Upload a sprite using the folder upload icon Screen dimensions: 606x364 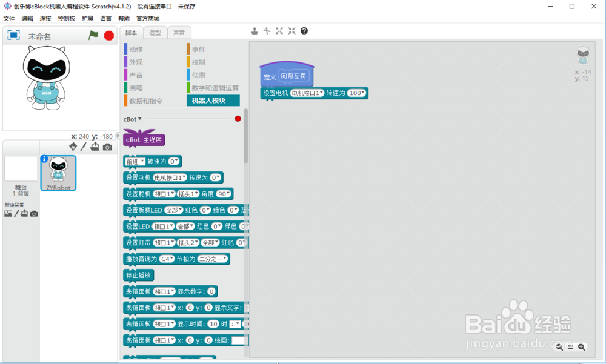coord(95,147)
